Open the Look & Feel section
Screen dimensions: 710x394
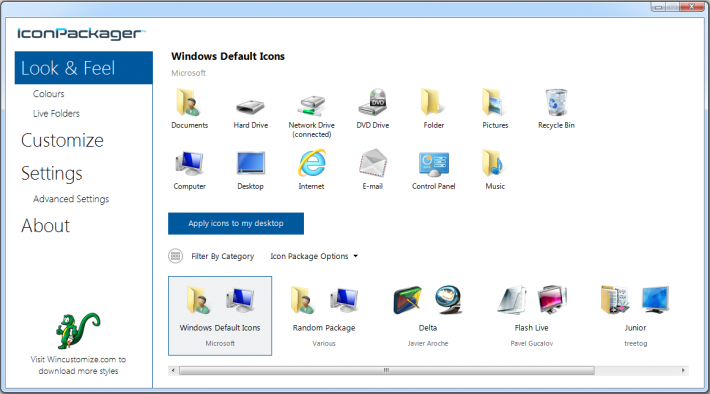pyautogui.click(x=83, y=68)
